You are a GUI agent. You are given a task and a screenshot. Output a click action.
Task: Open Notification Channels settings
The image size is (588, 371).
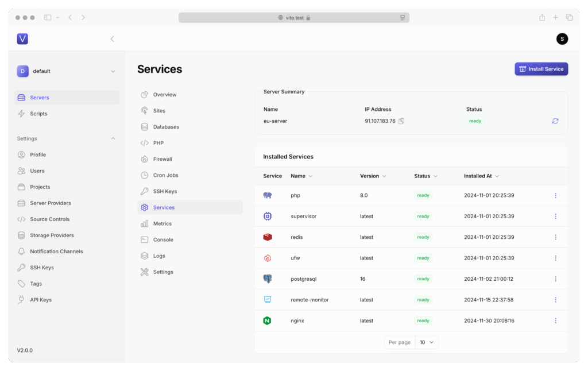(56, 252)
